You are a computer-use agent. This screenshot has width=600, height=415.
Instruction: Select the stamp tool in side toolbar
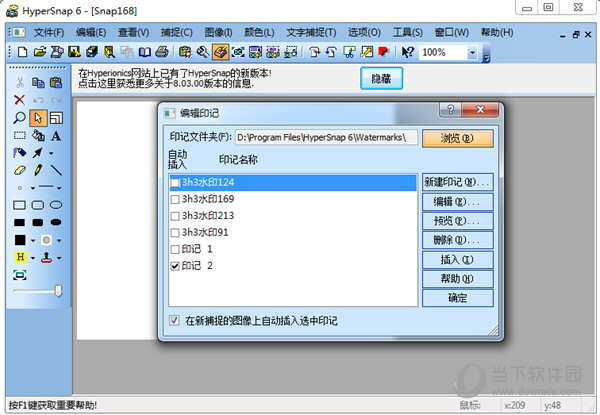[x=46, y=257]
